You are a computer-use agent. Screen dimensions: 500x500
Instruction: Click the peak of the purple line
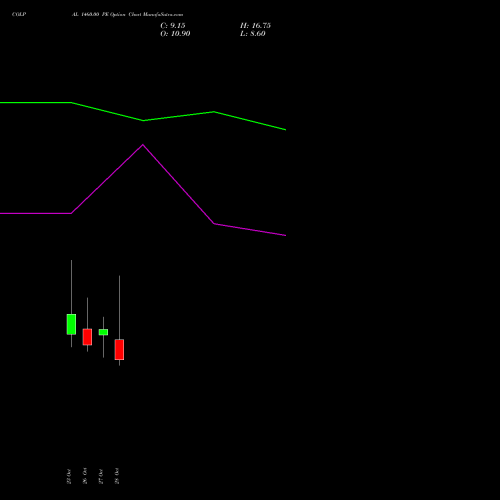[x=143, y=145]
